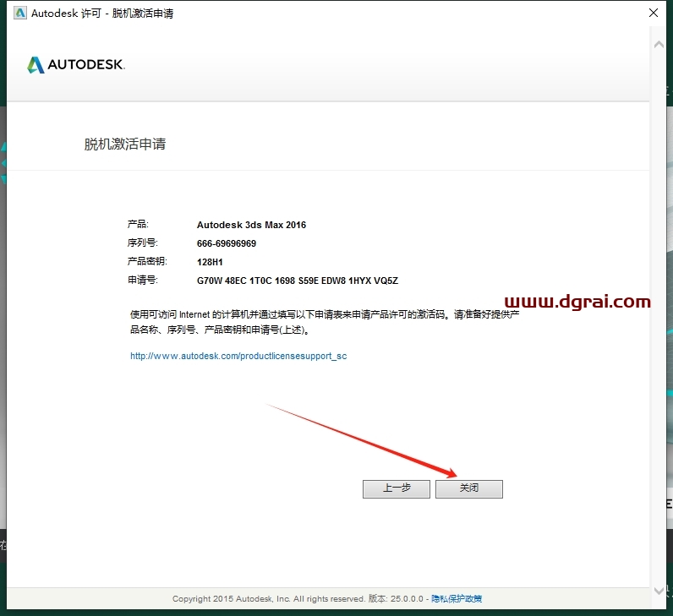Open the 隐私保护政策 link in footer

click(457, 598)
